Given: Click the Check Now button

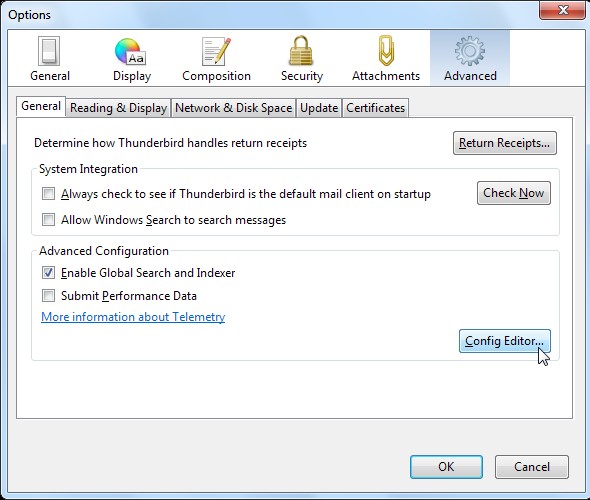Looking at the screenshot, I should 514,193.
